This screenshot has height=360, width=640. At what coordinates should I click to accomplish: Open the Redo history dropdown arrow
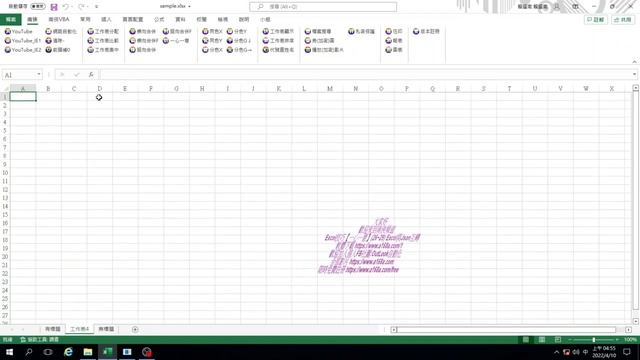(88, 7)
